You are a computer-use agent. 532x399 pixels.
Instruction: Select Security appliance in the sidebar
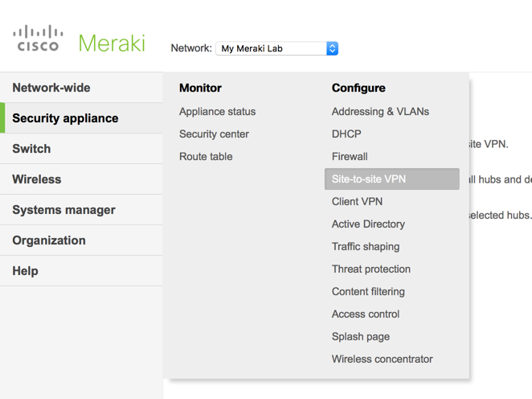81,118
